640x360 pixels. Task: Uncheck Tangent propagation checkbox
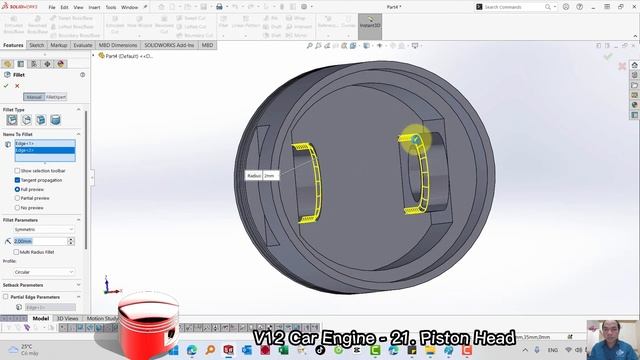tap(17, 180)
